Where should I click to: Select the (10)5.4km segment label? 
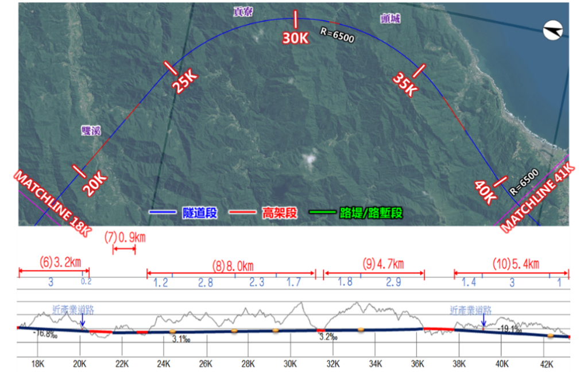516,264
